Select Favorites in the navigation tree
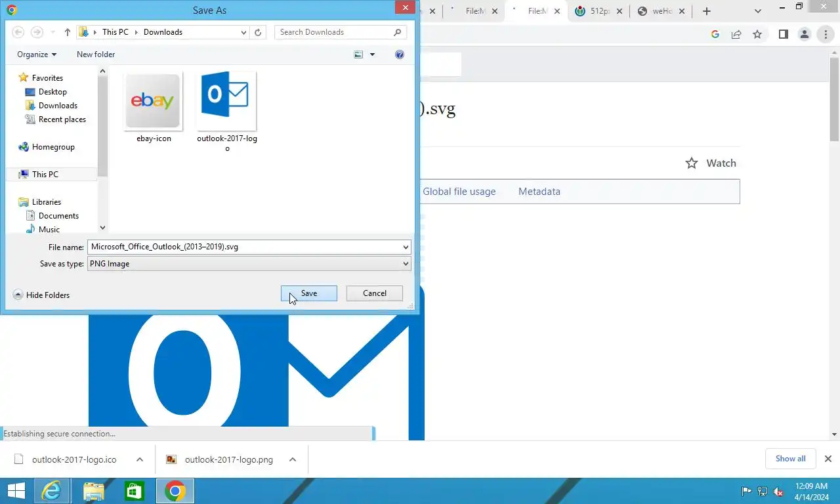Viewport: 840px width, 504px height. coord(47,78)
